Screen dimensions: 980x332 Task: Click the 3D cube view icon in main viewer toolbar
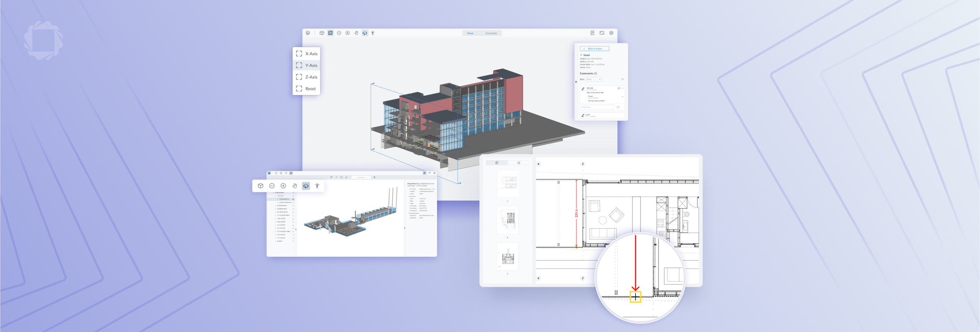click(322, 33)
